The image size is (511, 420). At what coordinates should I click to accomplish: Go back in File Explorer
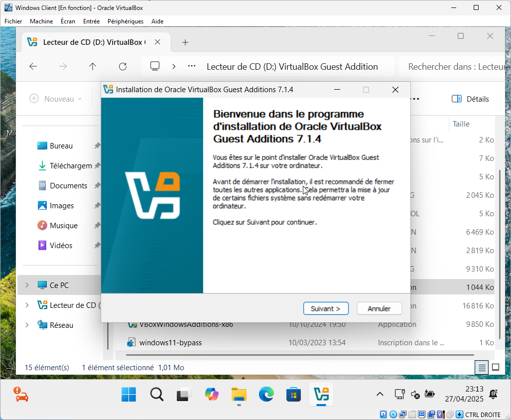(x=33, y=67)
